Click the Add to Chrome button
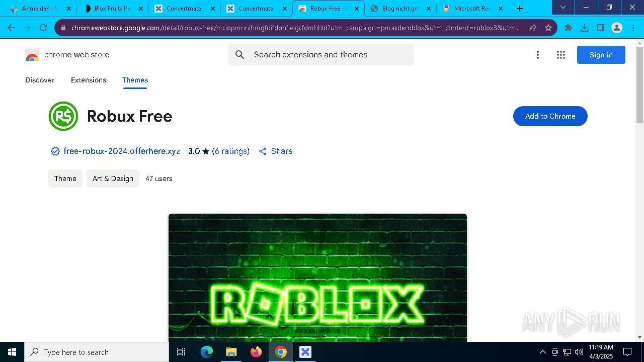Viewport: 644px width, 362px height. tap(550, 116)
